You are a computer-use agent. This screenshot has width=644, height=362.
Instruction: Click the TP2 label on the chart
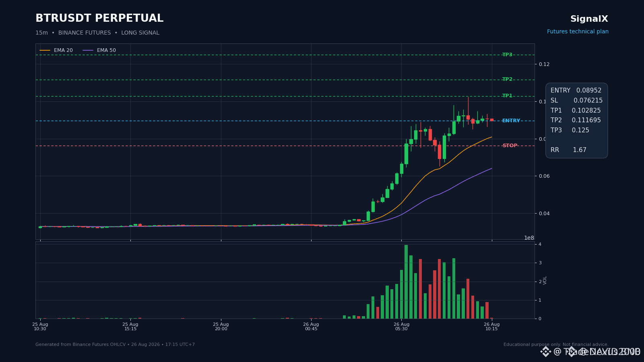[x=507, y=79]
